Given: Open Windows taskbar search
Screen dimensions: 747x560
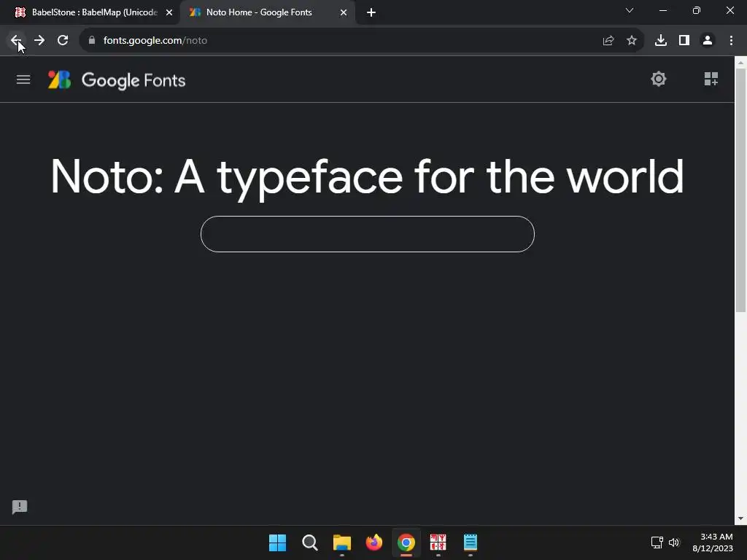Looking at the screenshot, I should [309, 542].
